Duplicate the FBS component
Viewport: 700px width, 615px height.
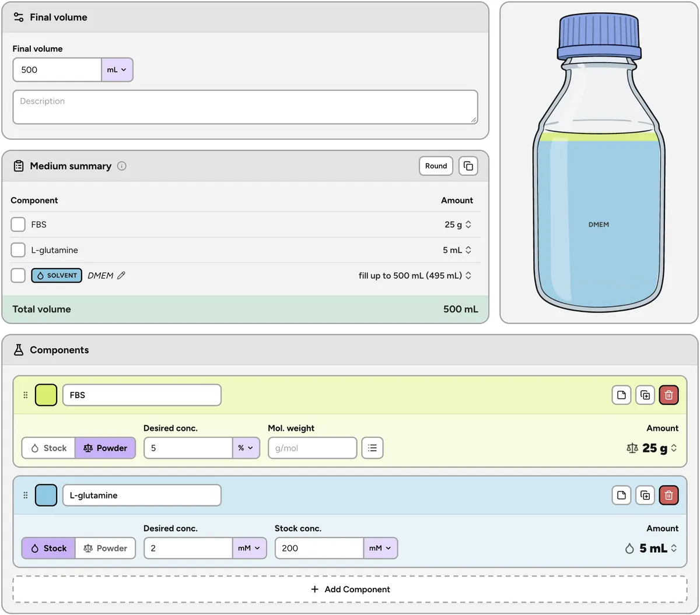(645, 395)
